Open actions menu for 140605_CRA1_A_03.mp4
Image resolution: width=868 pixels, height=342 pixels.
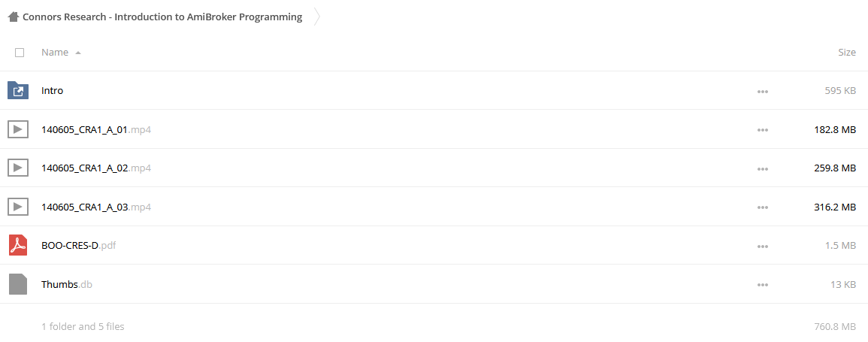pyautogui.click(x=762, y=207)
